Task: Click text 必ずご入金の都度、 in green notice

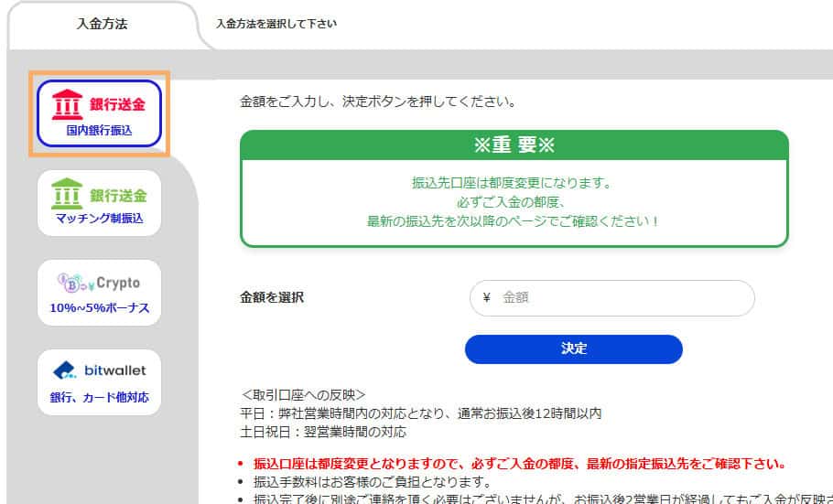Action: pos(514,202)
